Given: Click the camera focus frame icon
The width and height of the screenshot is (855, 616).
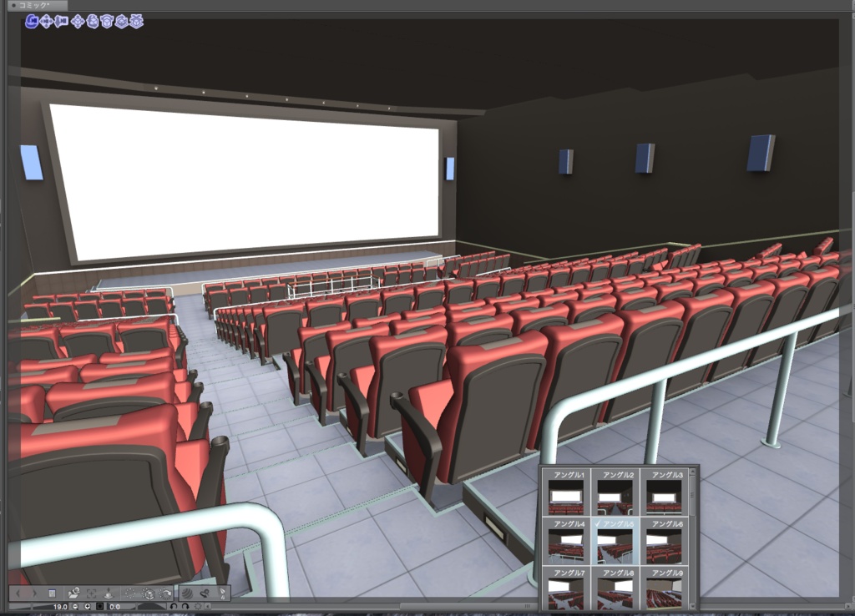Looking at the screenshot, I should pyautogui.click(x=93, y=593).
